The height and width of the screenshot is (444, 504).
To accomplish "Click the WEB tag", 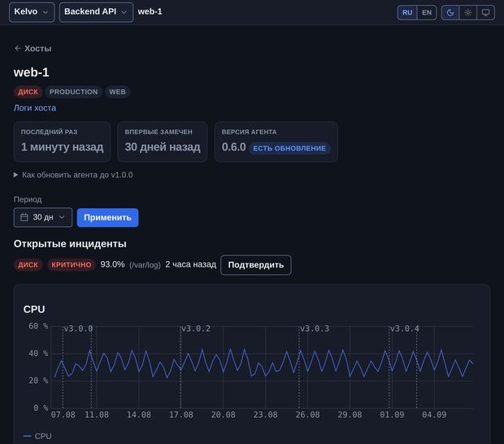I will [117, 92].
